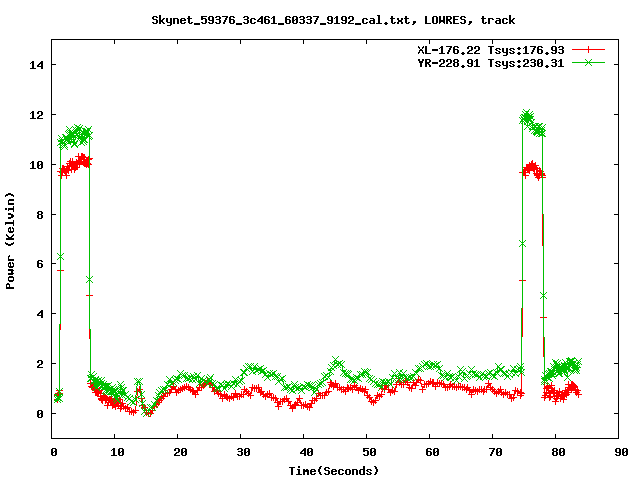Image resolution: width=640 pixels, height=480 pixels.
Task: Click y-axis tick label 4
Action: click(x=40, y=314)
